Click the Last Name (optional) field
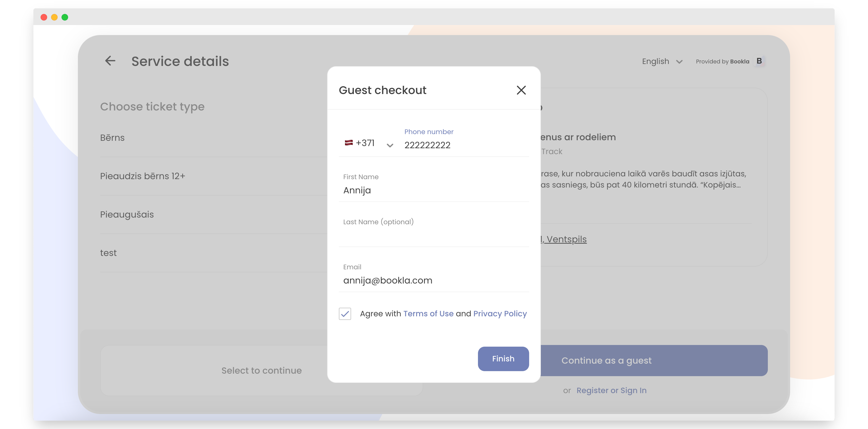 pos(434,235)
